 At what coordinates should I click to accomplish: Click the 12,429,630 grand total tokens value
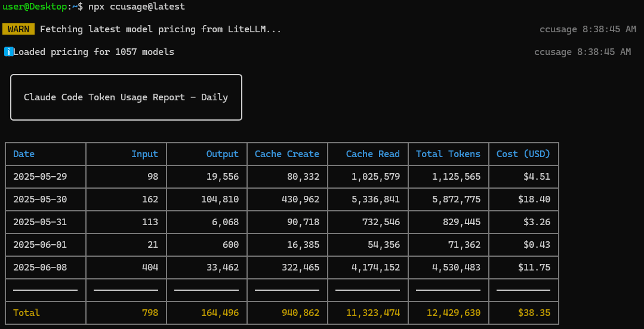[453, 313]
